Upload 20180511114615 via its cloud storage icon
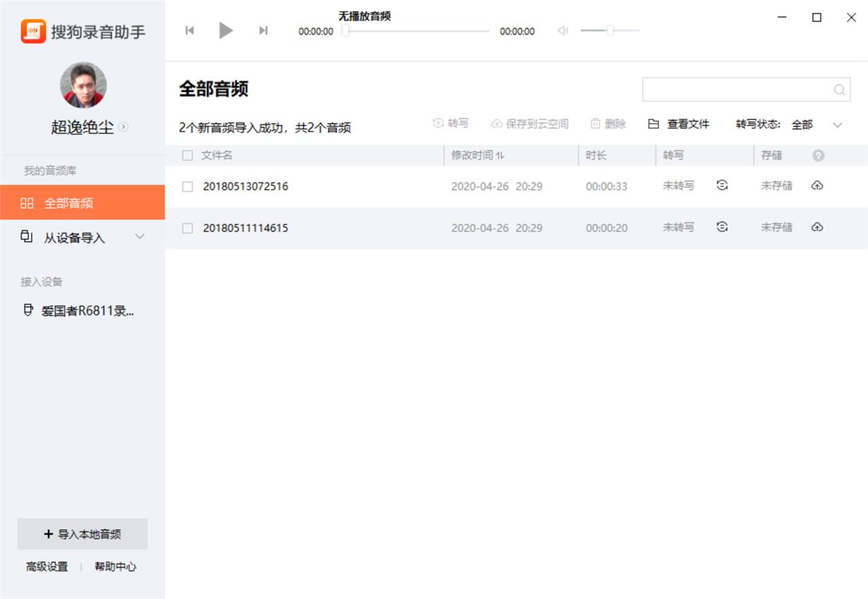Image resolution: width=868 pixels, height=599 pixels. (x=817, y=228)
